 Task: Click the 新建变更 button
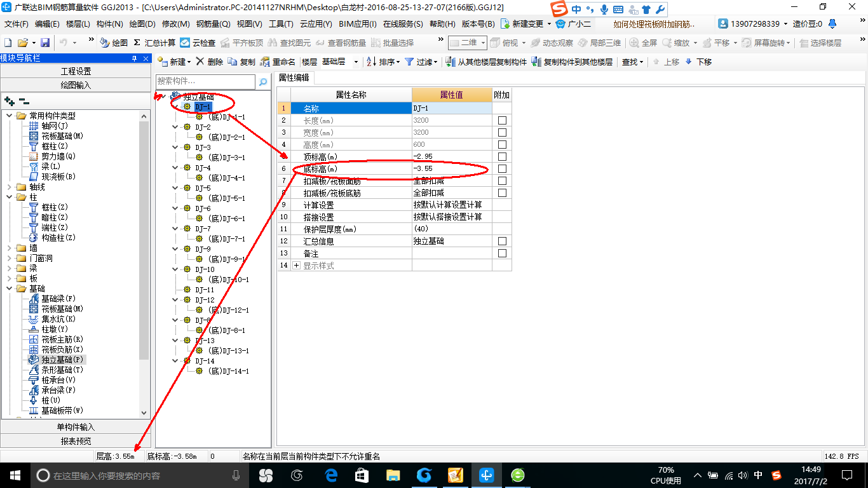coord(526,24)
